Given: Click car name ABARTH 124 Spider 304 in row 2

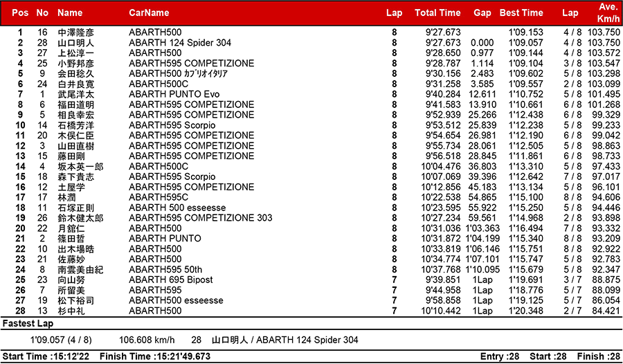Looking at the screenshot, I should tap(180, 43).
